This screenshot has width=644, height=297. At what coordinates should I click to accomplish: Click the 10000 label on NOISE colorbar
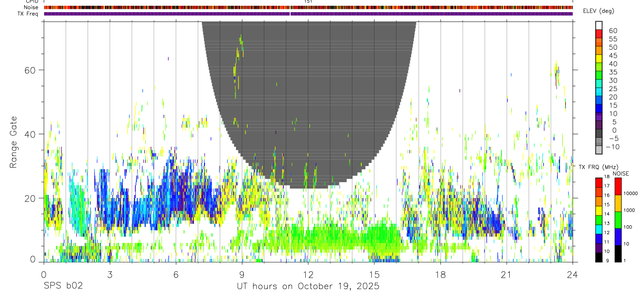coord(630,193)
